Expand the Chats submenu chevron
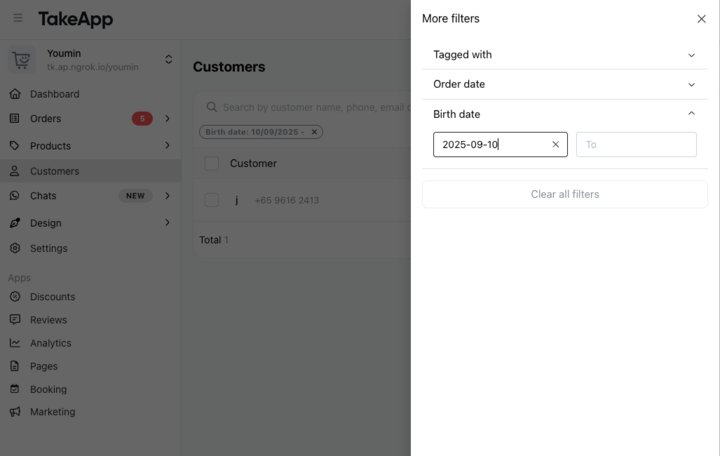The height and width of the screenshot is (456, 720). [x=167, y=196]
